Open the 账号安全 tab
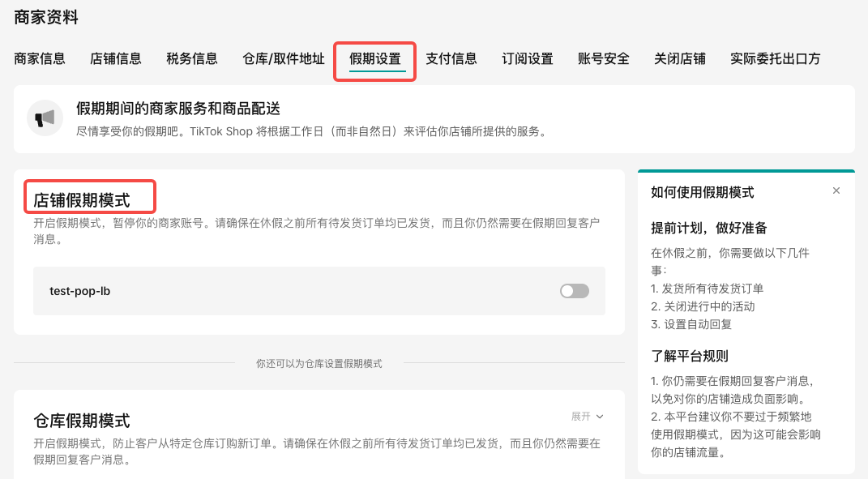 coord(604,58)
